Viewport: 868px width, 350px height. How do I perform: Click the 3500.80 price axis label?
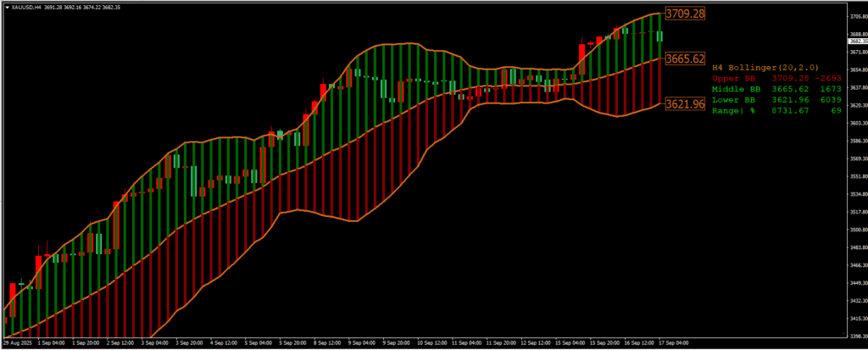(x=858, y=230)
